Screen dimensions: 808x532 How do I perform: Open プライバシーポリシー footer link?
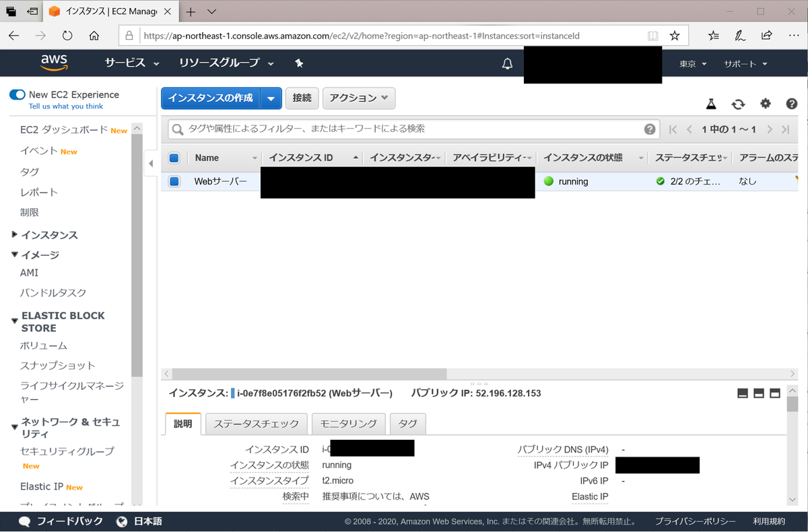696,521
